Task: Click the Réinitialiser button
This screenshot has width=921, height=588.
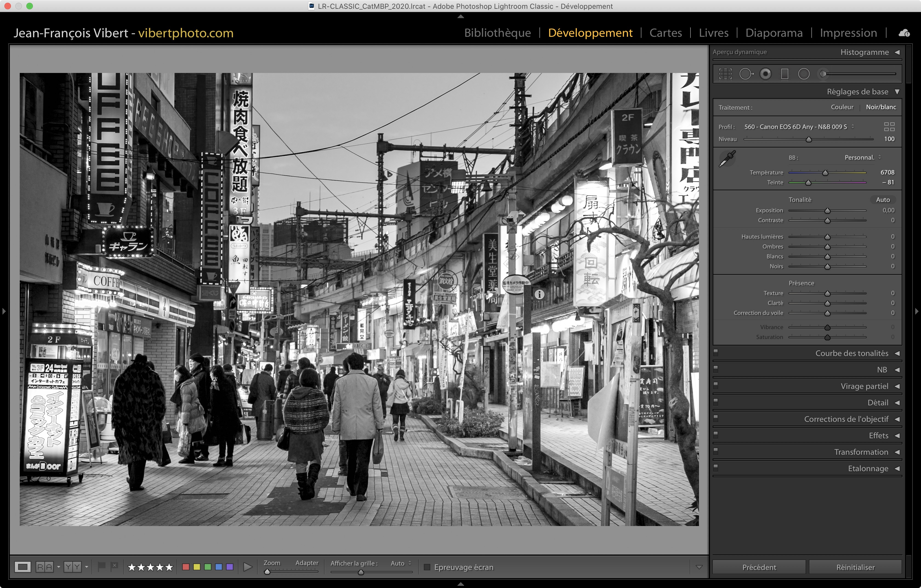Action: (x=855, y=567)
